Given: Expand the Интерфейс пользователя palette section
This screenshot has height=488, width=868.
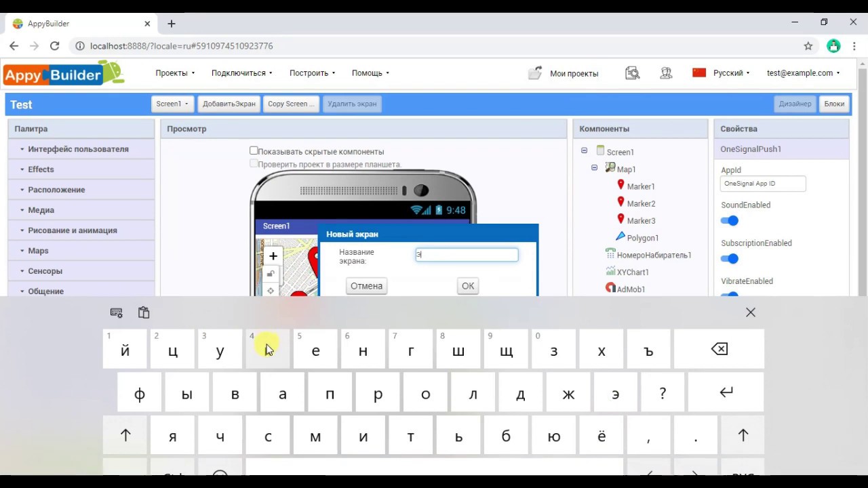Looking at the screenshot, I should [x=81, y=149].
